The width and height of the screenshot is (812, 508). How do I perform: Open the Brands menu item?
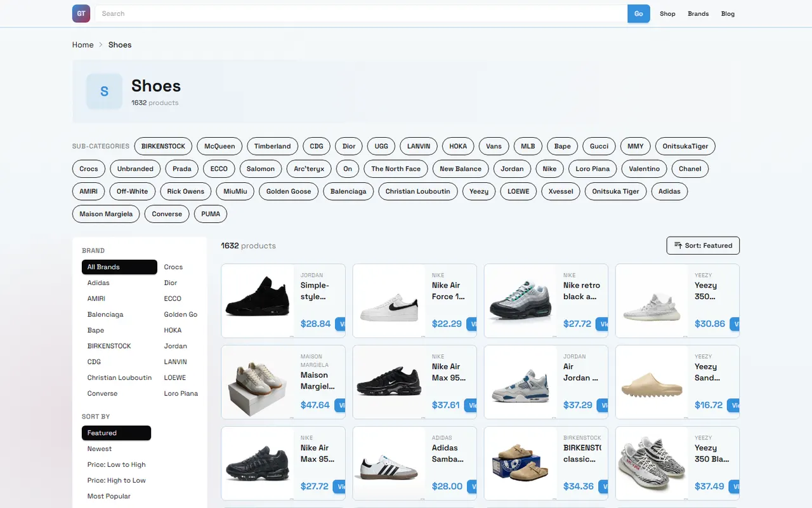coord(698,13)
